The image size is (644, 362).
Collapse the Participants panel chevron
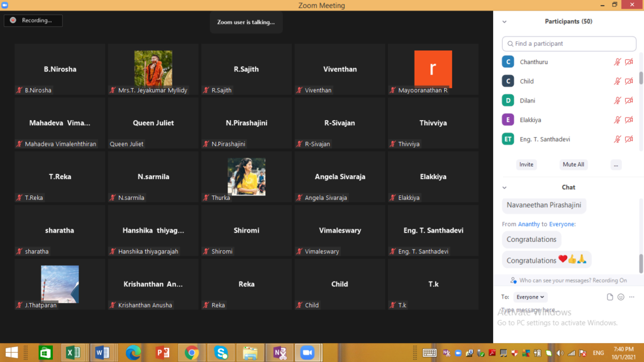[x=504, y=22]
